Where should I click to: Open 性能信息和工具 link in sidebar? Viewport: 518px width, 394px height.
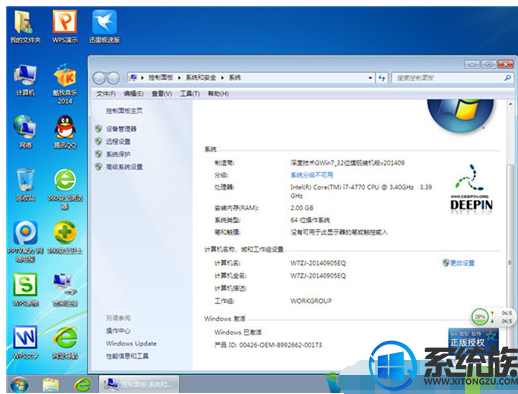tap(127, 356)
